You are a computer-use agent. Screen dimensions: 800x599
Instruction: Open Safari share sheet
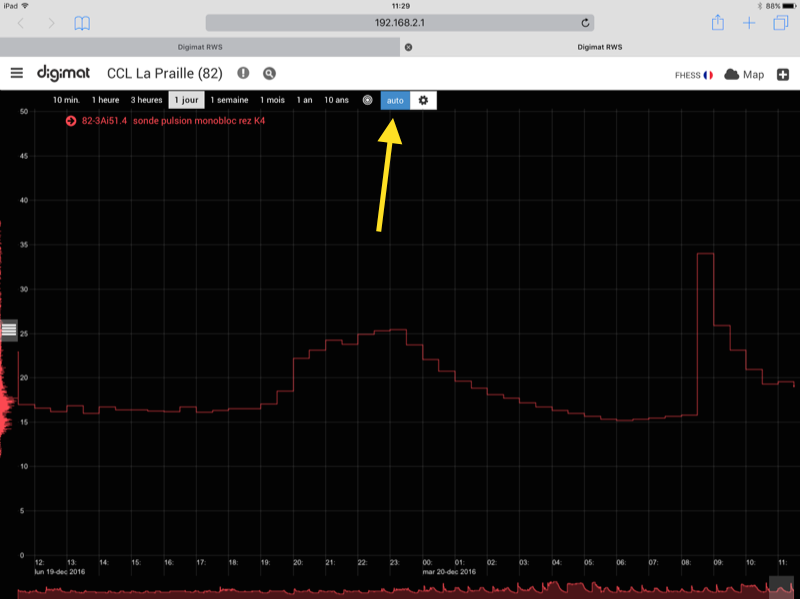(718, 22)
